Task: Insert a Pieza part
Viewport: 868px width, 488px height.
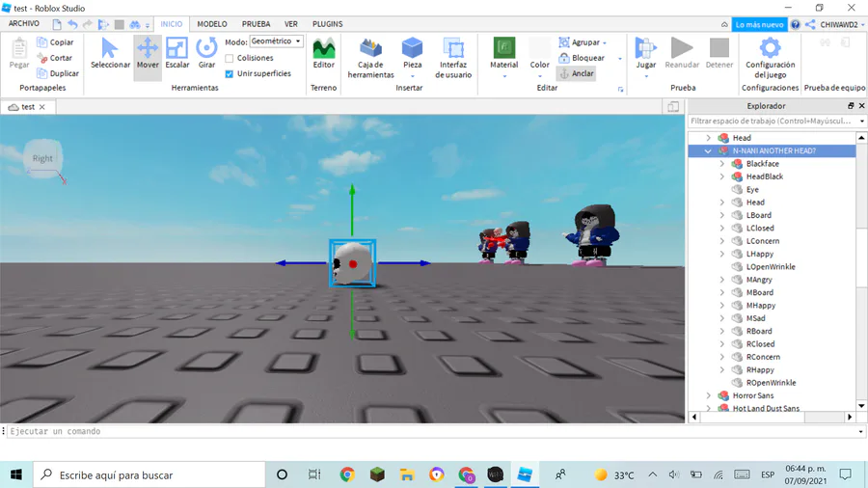Action: coord(413,54)
